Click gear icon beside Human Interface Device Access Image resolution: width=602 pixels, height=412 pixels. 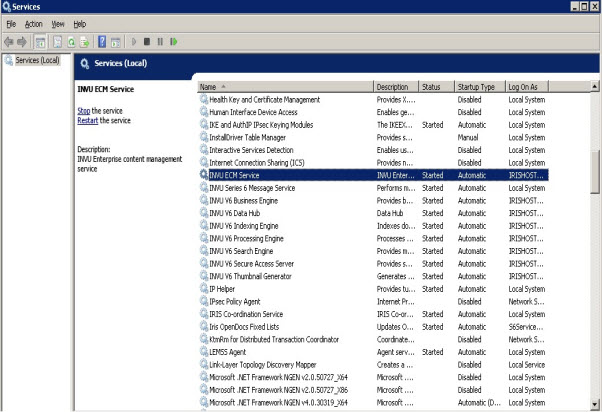pyautogui.click(x=204, y=112)
